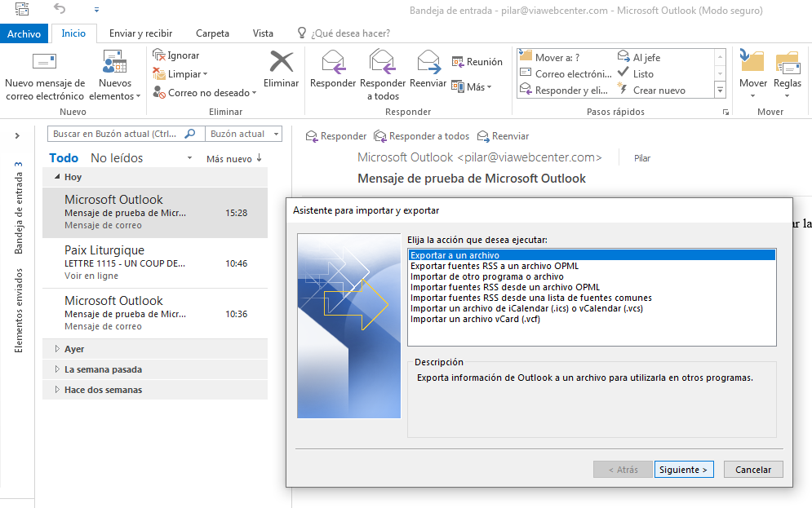
Task: Select the Al jefe quick step
Action: [639, 57]
